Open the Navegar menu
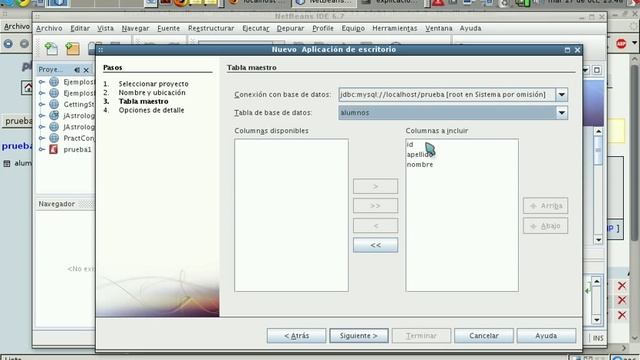 (135, 28)
